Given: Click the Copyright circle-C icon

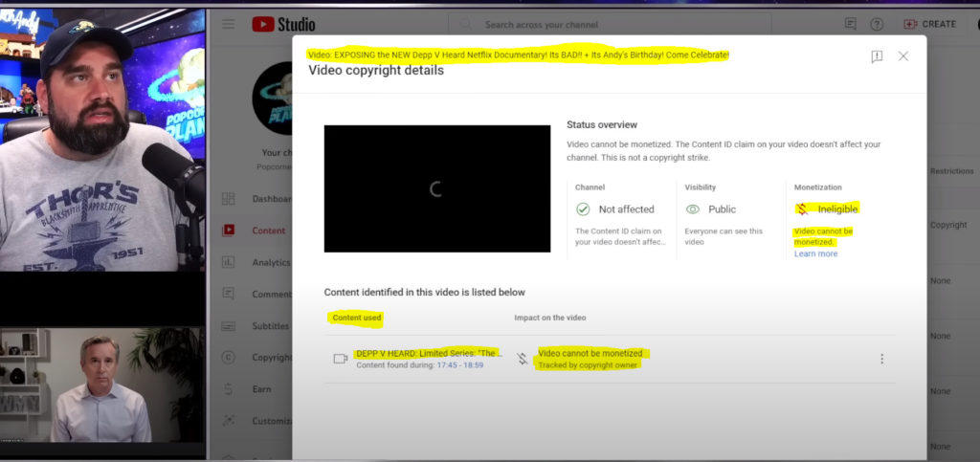Looking at the screenshot, I should [x=228, y=358].
